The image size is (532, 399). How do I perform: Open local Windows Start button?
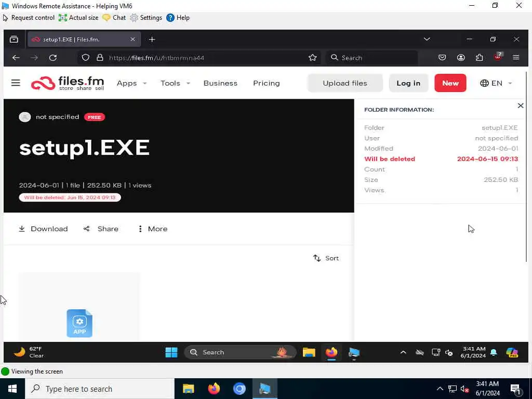(x=12, y=389)
